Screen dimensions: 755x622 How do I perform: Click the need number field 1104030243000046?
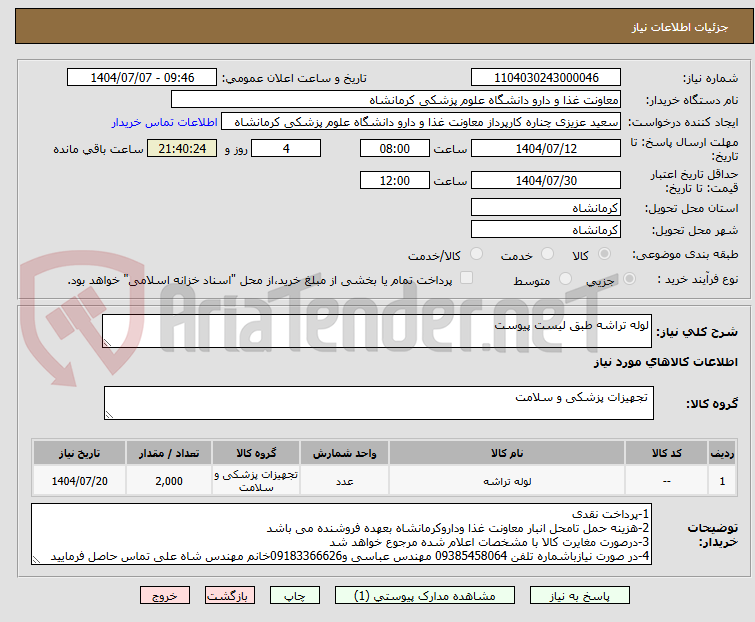[546, 78]
